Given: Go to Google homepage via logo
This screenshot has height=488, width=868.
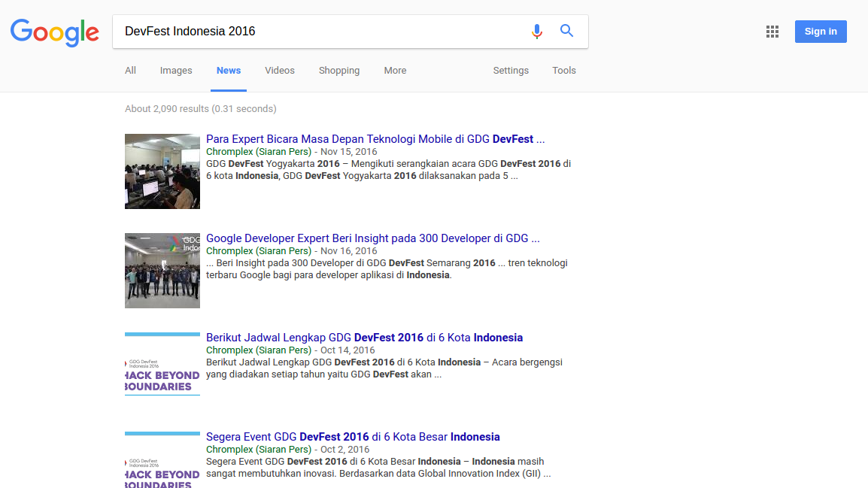Looking at the screenshot, I should coord(55,32).
